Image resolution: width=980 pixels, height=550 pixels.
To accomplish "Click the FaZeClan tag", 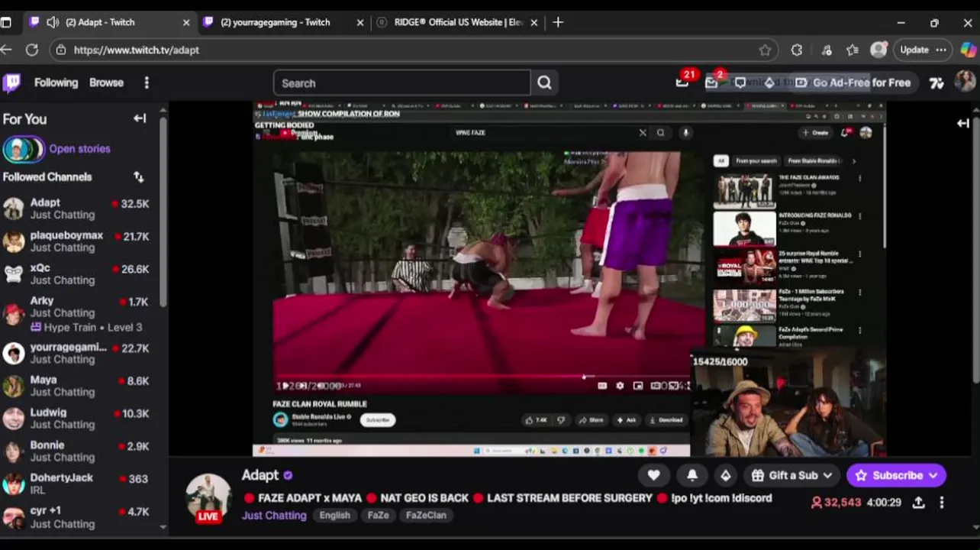I will pyautogui.click(x=426, y=515).
